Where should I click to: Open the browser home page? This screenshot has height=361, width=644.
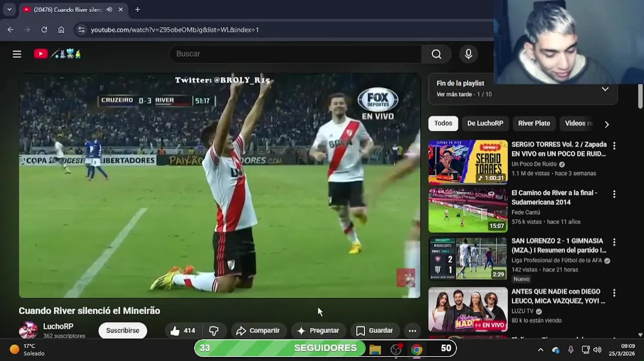pyautogui.click(x=61, y=30)
